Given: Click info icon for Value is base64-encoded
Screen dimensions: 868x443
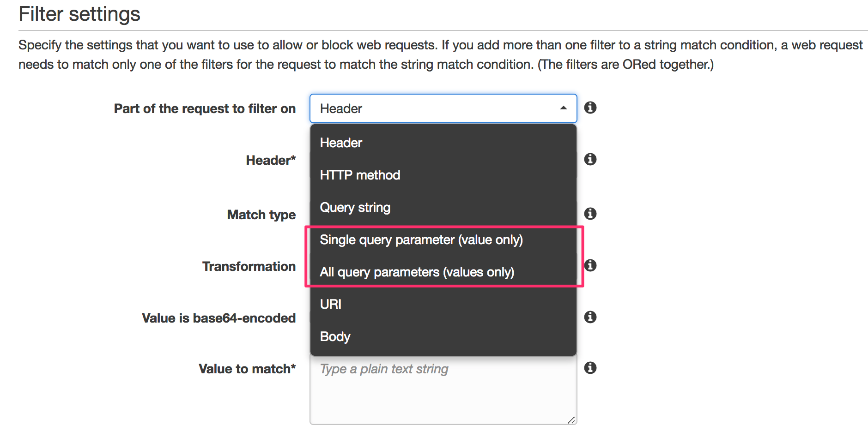Looking at the screenshot, I should (x=590, y=317).
